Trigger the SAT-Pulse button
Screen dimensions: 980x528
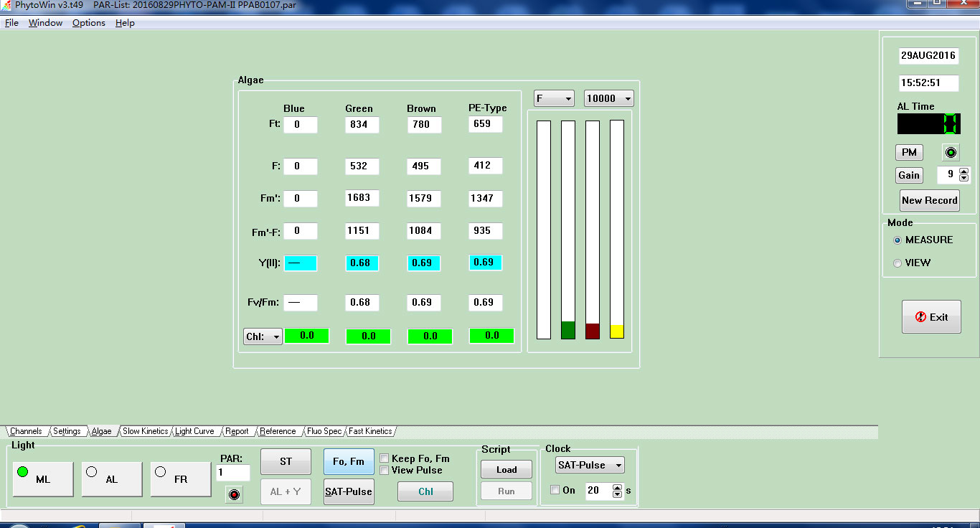click(x=349, y=491)
